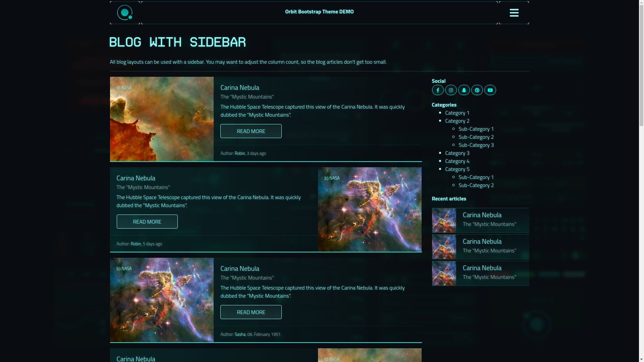Screen dimensions: 644x362
Task: Select Category 4 in sidebar
Action: [x=457, y=161]
